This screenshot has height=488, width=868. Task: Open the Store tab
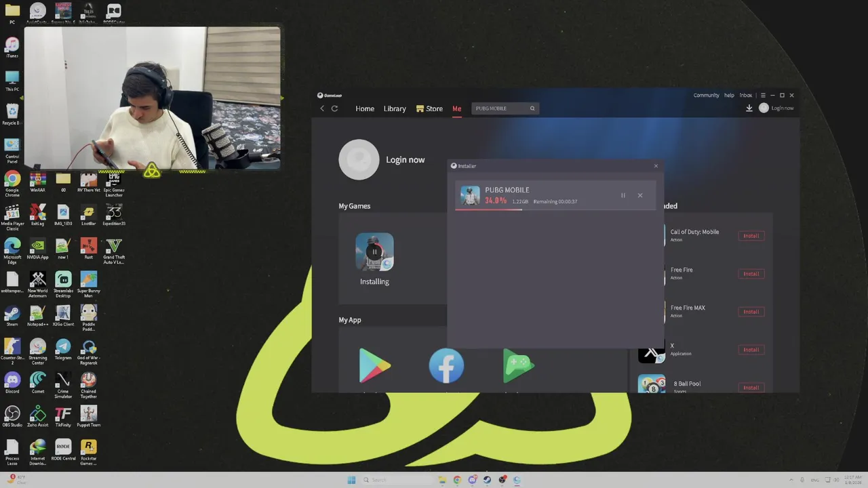430,108
